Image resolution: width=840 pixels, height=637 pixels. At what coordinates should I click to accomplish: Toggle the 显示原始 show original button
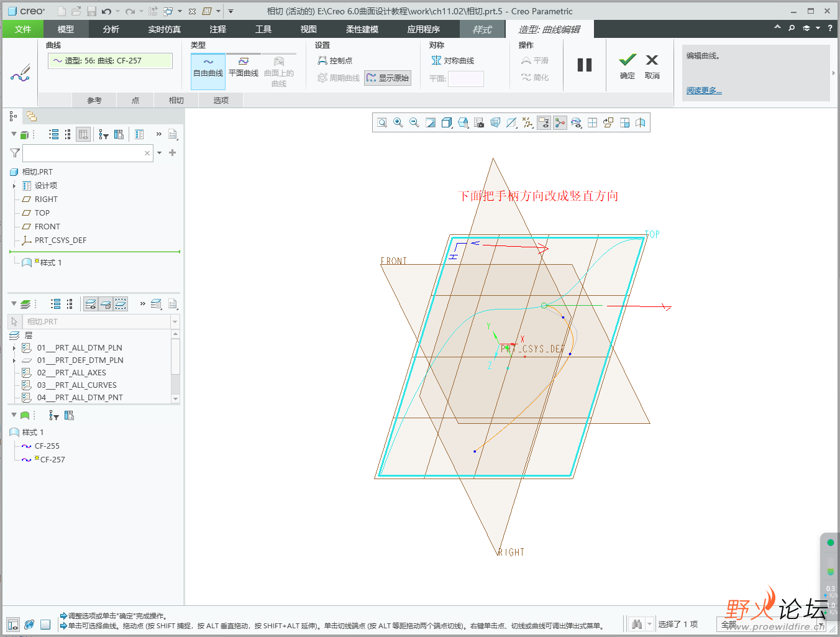pyautogui.click(x=388, y=78)
